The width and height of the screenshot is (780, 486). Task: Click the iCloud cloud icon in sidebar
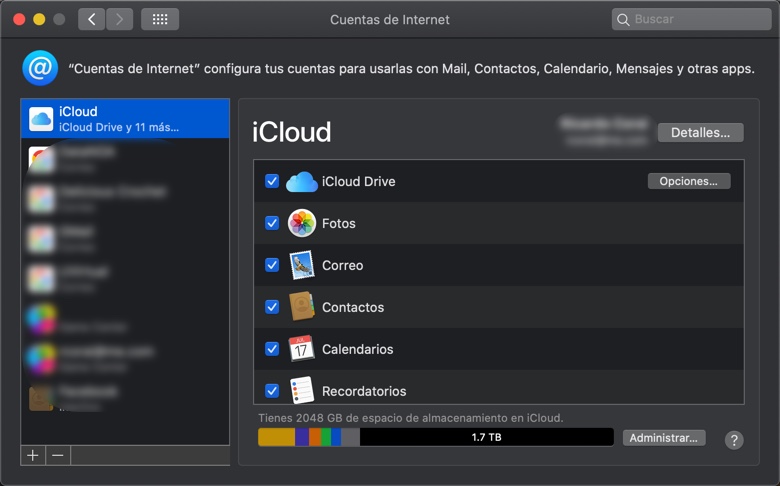41,118
